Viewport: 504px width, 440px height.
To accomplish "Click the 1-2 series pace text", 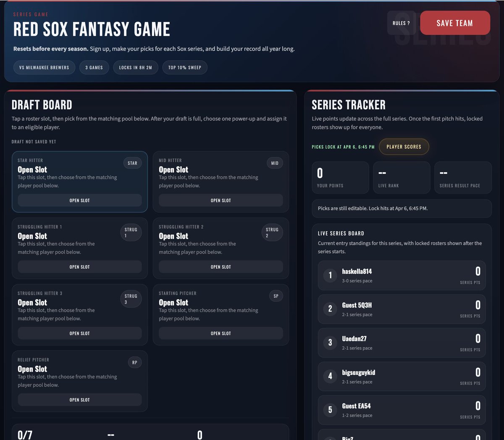I will point(357,415).
